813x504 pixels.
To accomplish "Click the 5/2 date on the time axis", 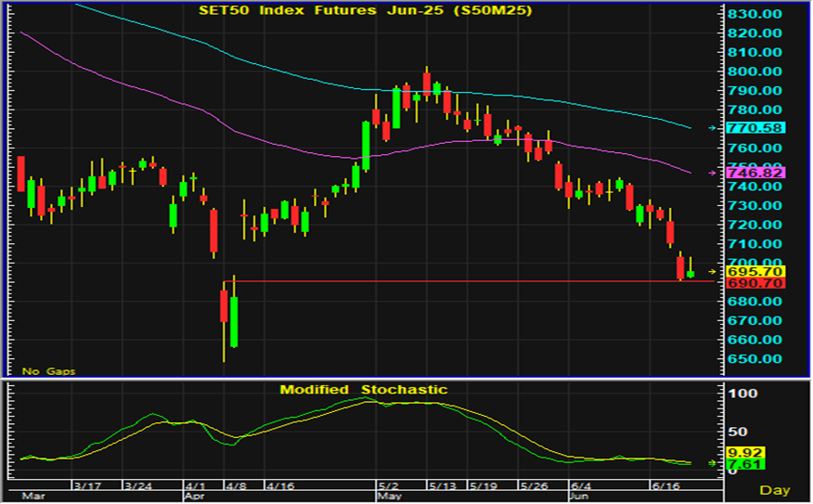I will [x=388, y=486].
